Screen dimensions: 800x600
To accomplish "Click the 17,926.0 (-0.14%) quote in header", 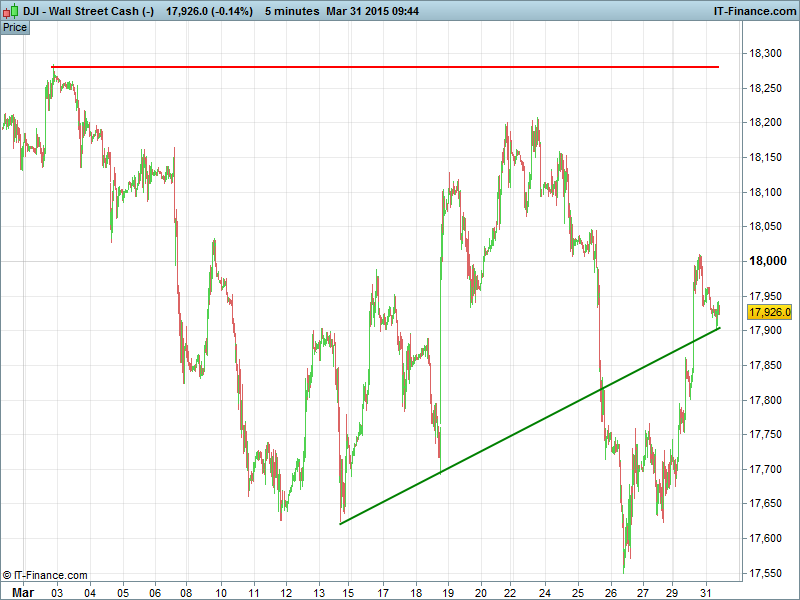I will (x=210, y=11).
